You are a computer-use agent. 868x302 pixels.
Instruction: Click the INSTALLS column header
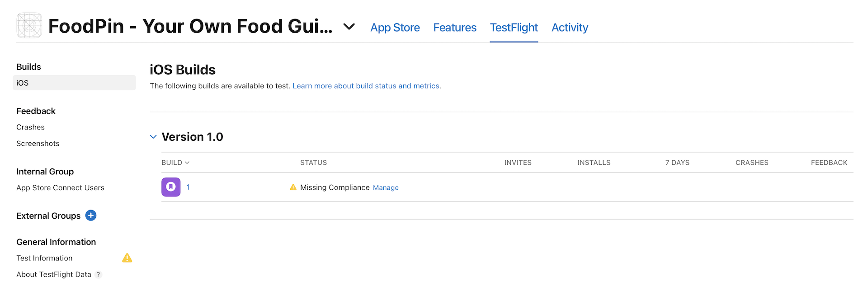tap(594, 163)
